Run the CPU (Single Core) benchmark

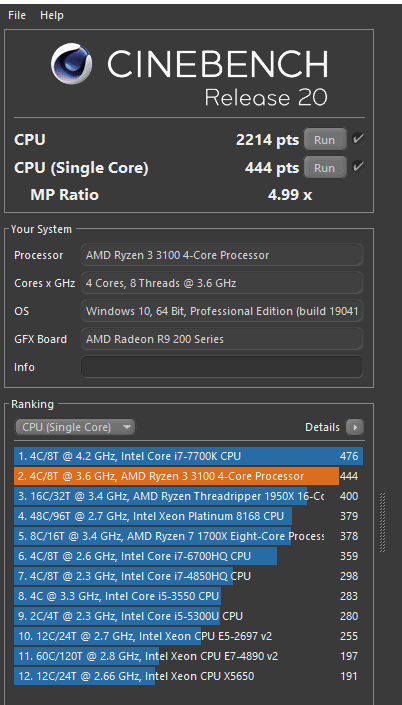(x=325, y=168)
